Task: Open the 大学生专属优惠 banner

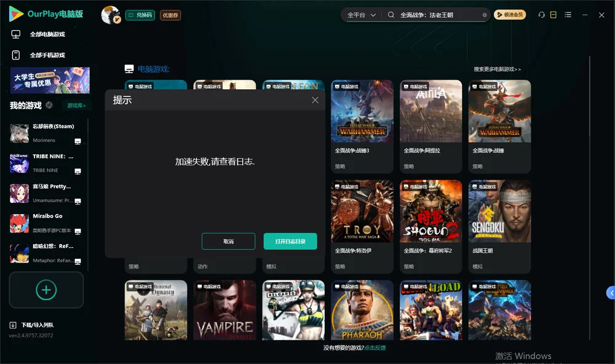Action: [x=50, y=80]
